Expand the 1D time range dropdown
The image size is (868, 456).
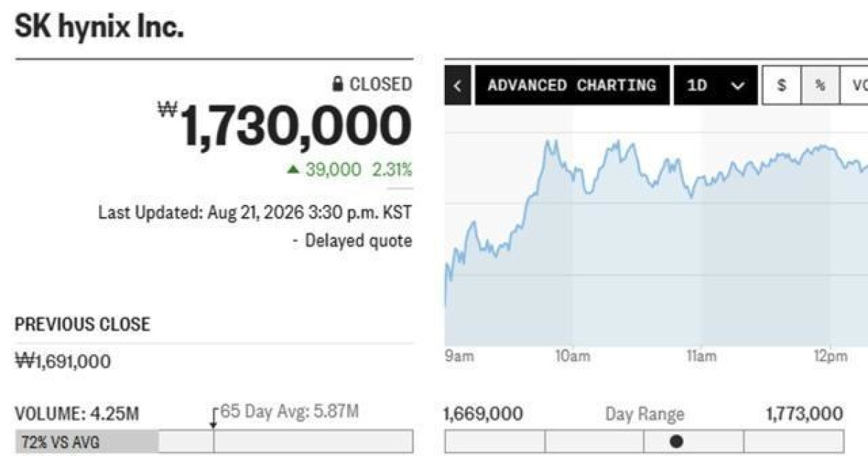[715, 85]
